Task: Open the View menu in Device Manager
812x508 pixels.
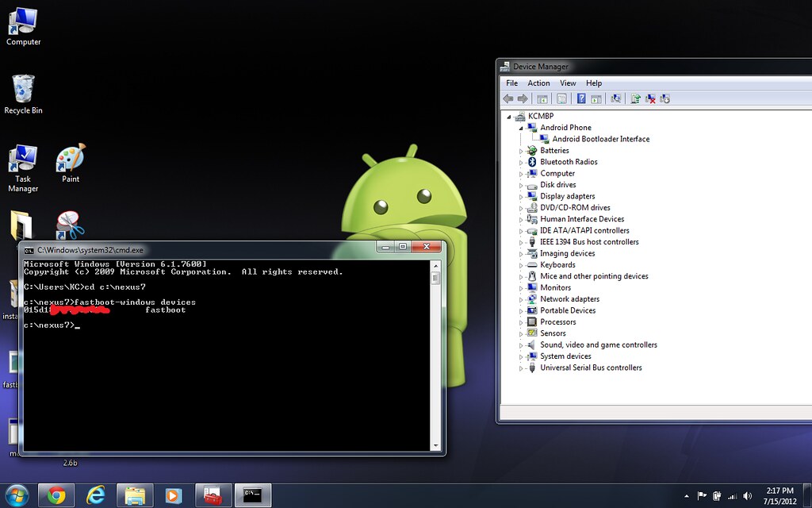Action: pyautogui.click(x=568, y=83)
